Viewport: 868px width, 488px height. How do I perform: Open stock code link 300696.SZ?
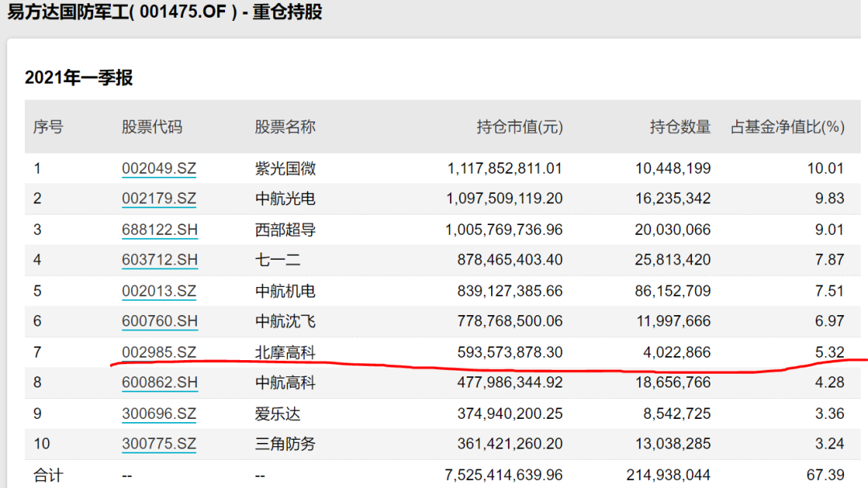click(x=159, y=414)
